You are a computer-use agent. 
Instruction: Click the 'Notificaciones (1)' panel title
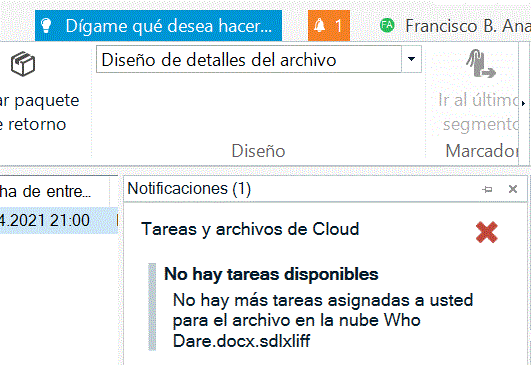point(189,189)
